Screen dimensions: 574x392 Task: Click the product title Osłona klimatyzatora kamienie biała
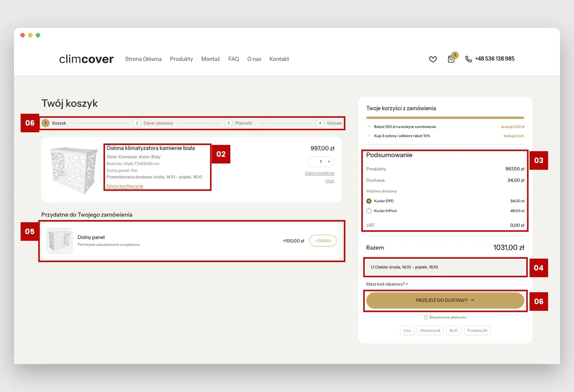[x=150, y=148]
